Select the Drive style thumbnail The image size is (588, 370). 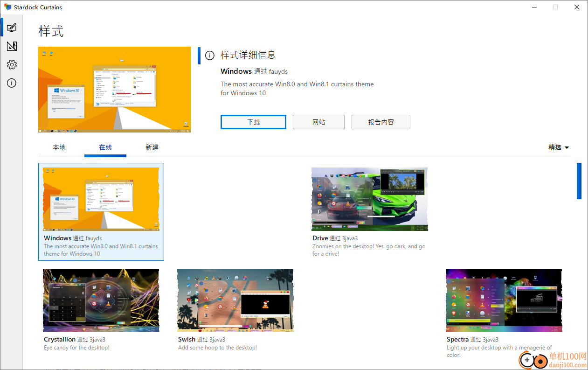coord(369,199)
